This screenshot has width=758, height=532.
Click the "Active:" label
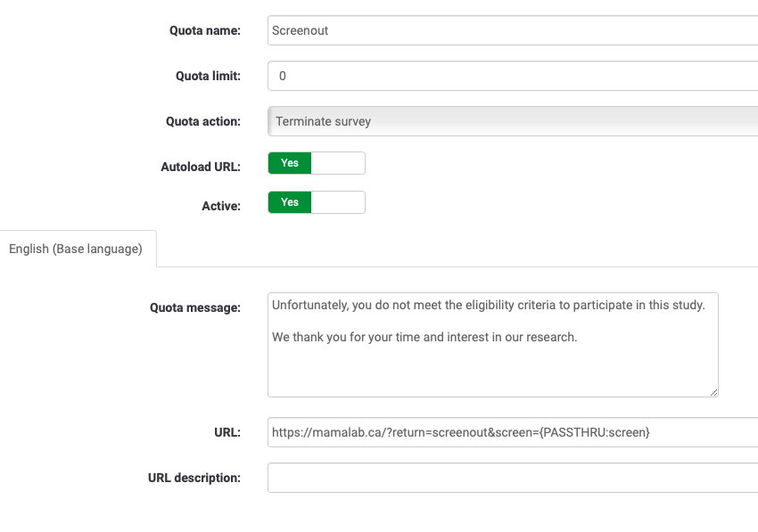pyautogui.click(x=220, y=206)
